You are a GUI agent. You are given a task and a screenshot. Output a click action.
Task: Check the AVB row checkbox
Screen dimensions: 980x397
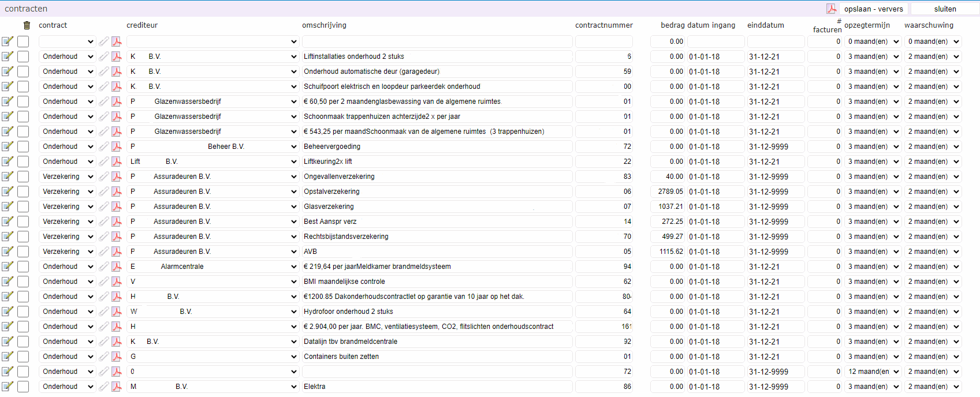23,252
